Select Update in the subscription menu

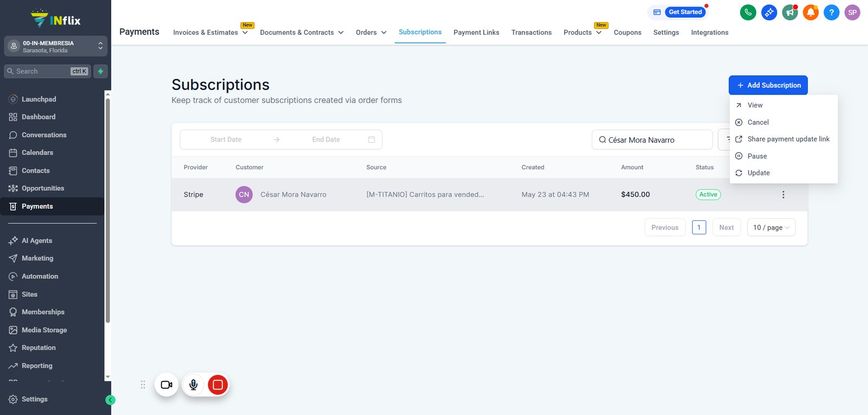[783, 173]
